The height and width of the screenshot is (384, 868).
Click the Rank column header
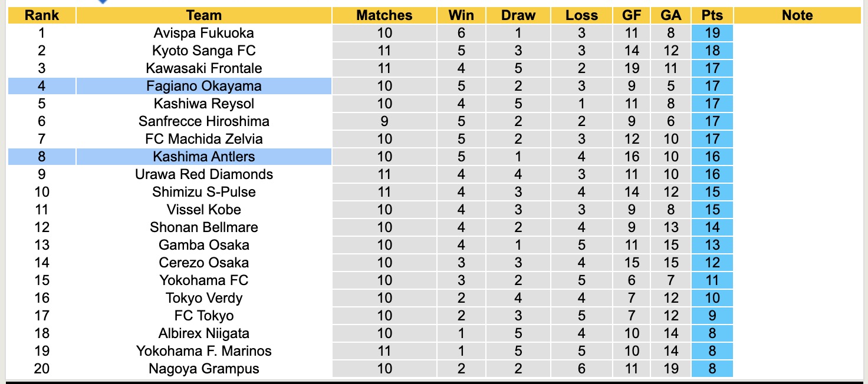[x=42, y=15]
